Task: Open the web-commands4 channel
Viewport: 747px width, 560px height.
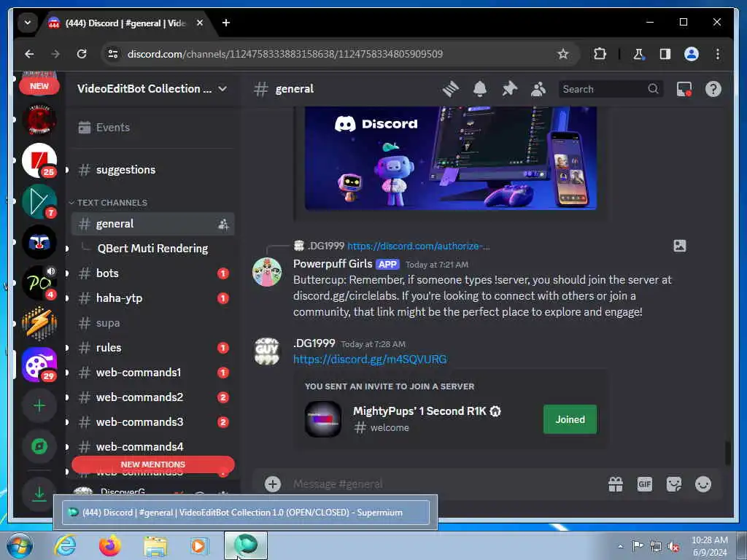Action: point(152,447)
